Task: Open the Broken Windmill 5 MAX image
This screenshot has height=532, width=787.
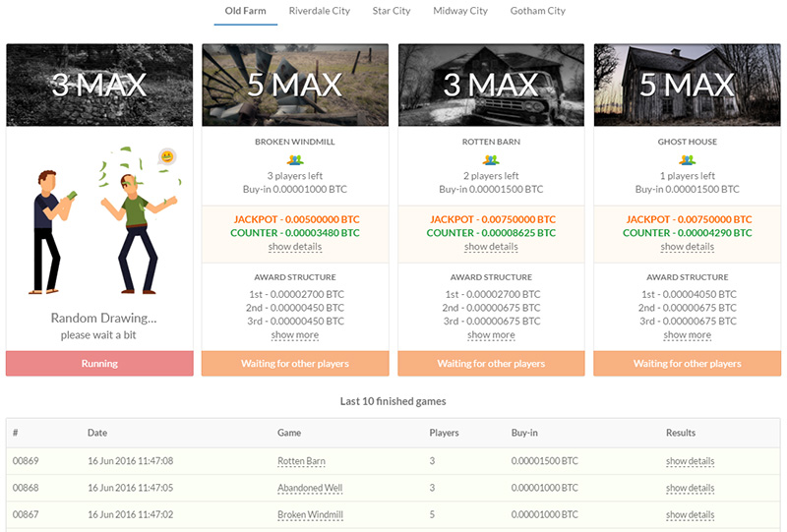Action: pyautogui.click(x=295, y=85)
